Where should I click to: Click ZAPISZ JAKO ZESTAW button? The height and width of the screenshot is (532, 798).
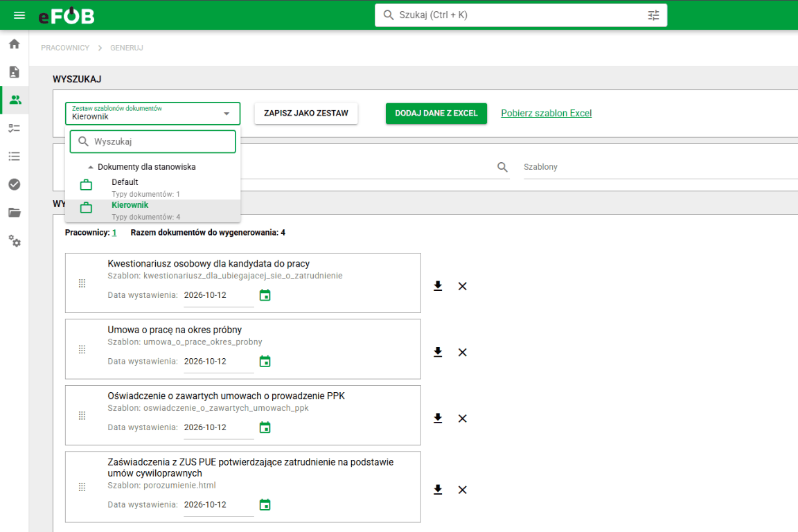click(306, 114)
